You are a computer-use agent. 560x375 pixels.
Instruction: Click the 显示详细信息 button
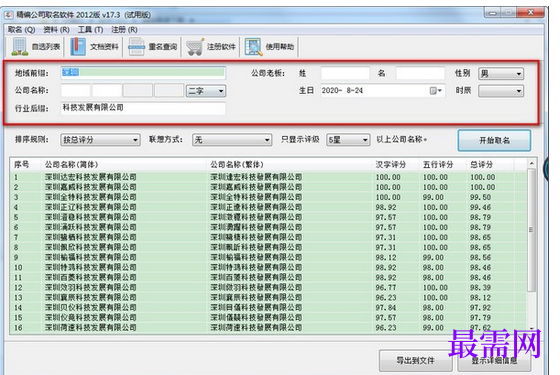pyautogui.click(x=494, y=361)
